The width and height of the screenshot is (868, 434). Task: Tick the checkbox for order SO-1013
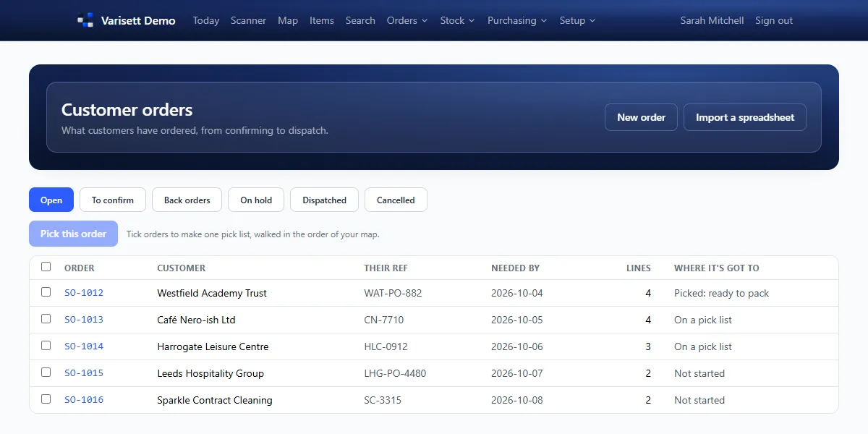click(46, 319)
